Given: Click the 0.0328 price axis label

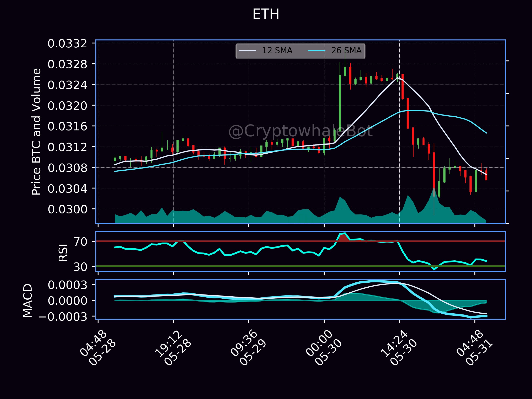Looking at the screenshot, I should pyautogui.click(x=67, y=64).
